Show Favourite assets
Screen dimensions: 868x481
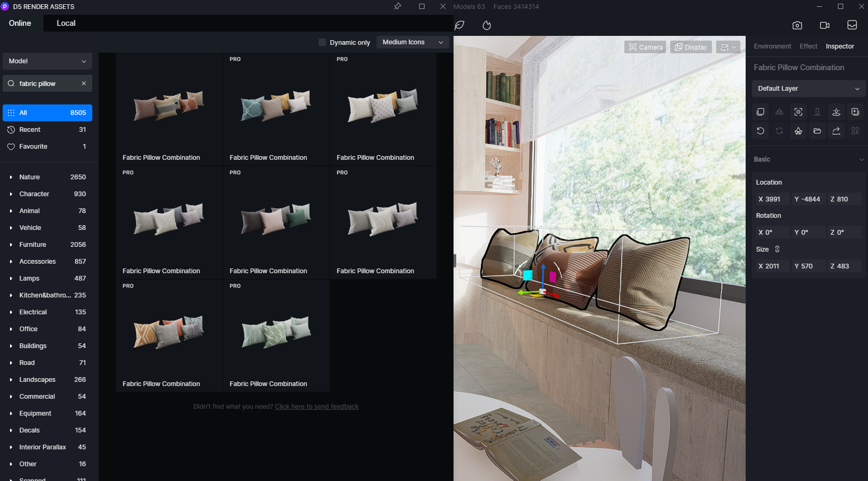(47, 147)
